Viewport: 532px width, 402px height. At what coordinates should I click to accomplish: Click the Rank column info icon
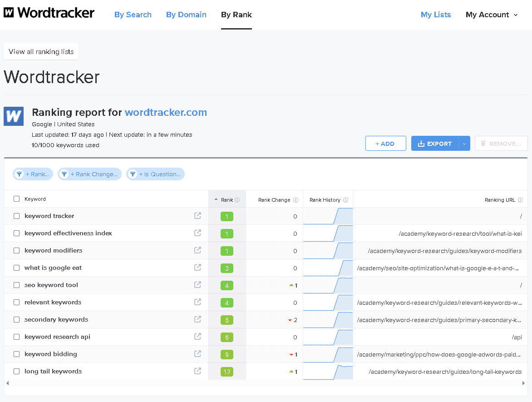(x=237, y=200)
